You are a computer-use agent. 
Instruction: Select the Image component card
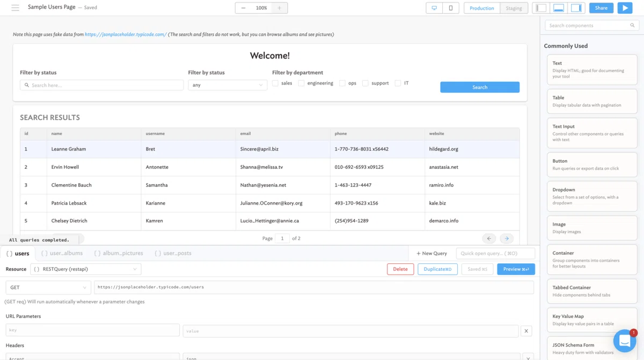pyautogui.click(x=592, y=228)
